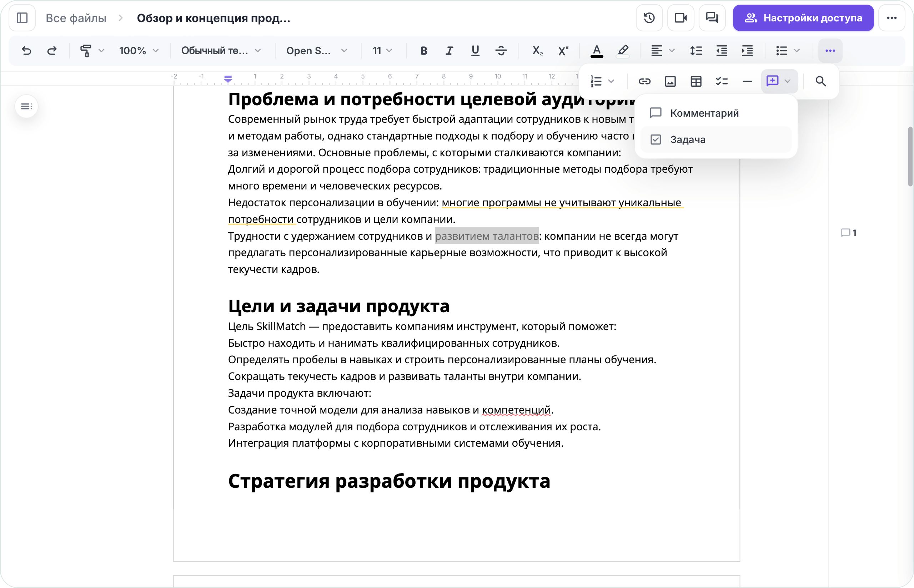The image size is (914, 588).
Task: Undo the last action
Action: click(x=26, y=50)
